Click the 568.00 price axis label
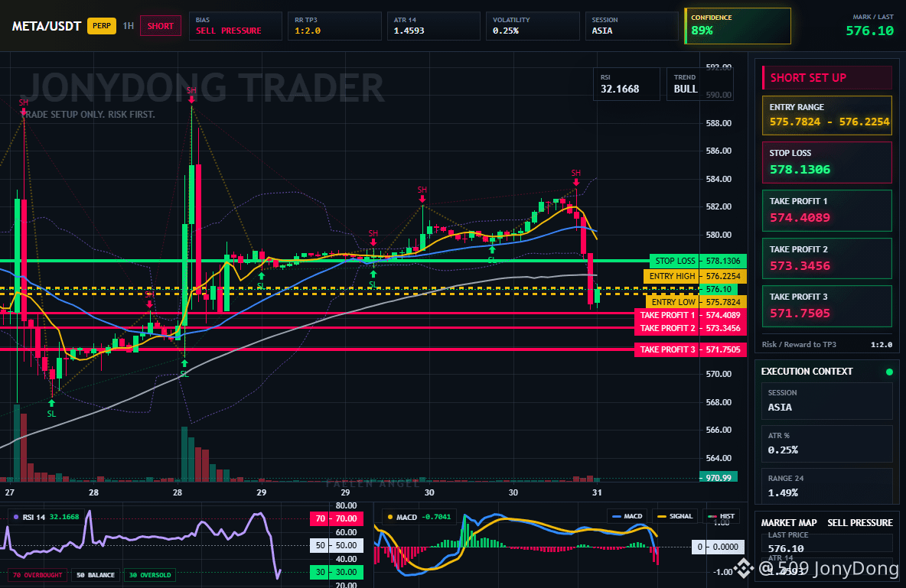This screenshot has width=906, height=588. (719, 402)
